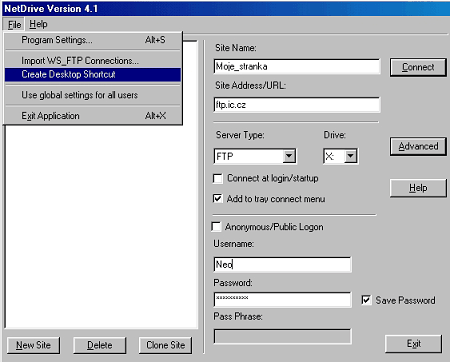
Task: Select Import WS_FTP Connections entry
Action: [x=93, y=61]
